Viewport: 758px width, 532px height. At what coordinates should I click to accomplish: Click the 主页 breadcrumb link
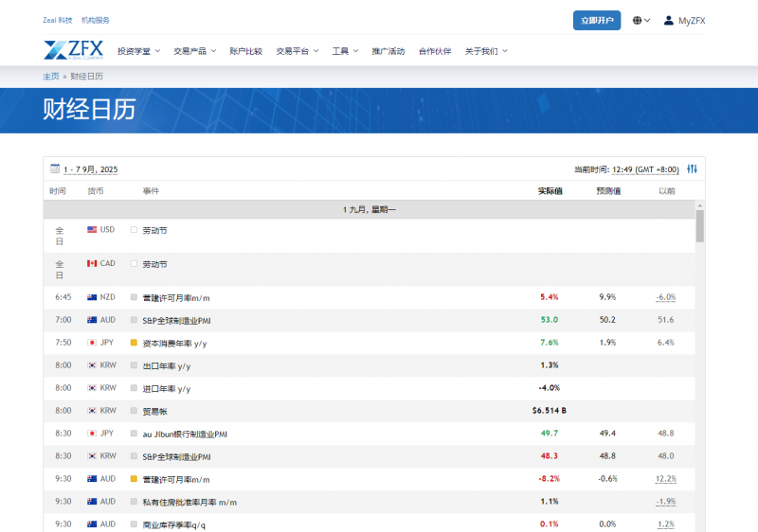(x=50, y=76)
